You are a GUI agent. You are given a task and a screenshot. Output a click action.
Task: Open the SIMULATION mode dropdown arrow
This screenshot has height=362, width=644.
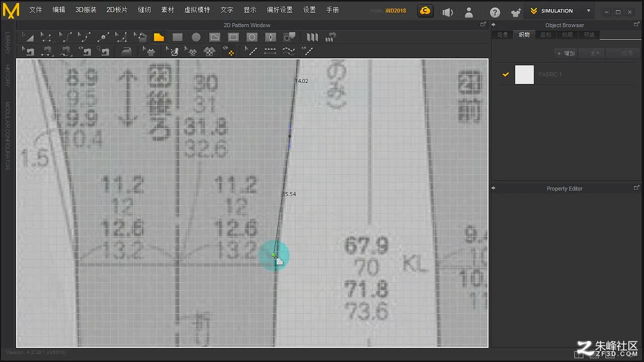pyautogui.click(x=589, y=11)
